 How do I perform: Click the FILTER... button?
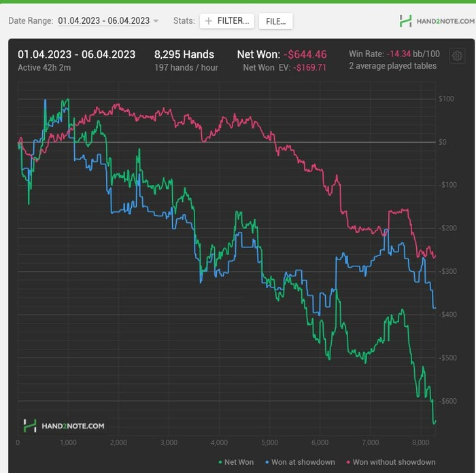pos(226,21)
